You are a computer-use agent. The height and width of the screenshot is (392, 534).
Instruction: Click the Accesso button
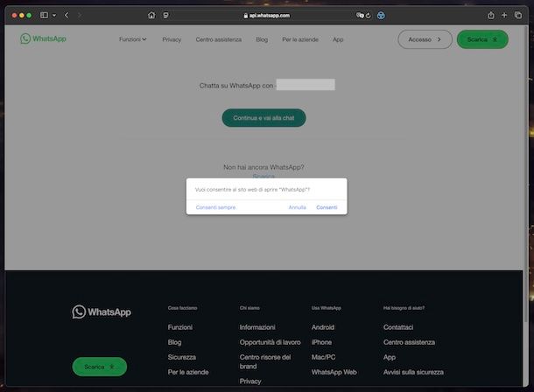[x=425, y=39]
